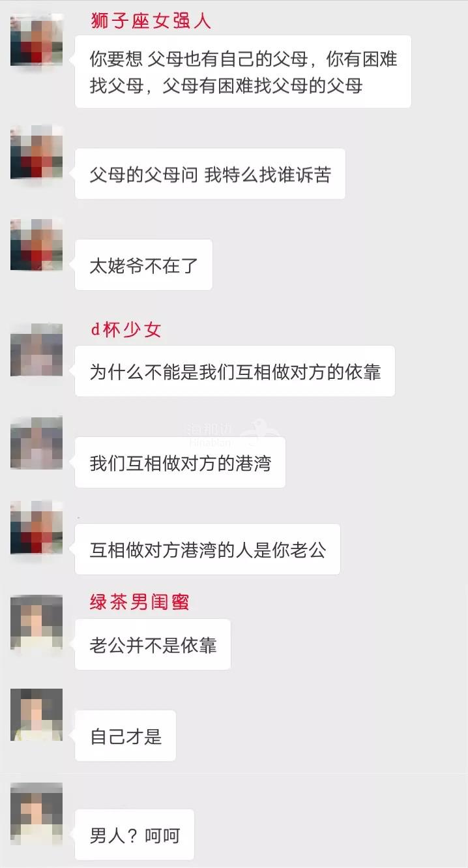468x868 pixels.
Task: Open the d杯少女 username label
Action: tap(126, 330)
